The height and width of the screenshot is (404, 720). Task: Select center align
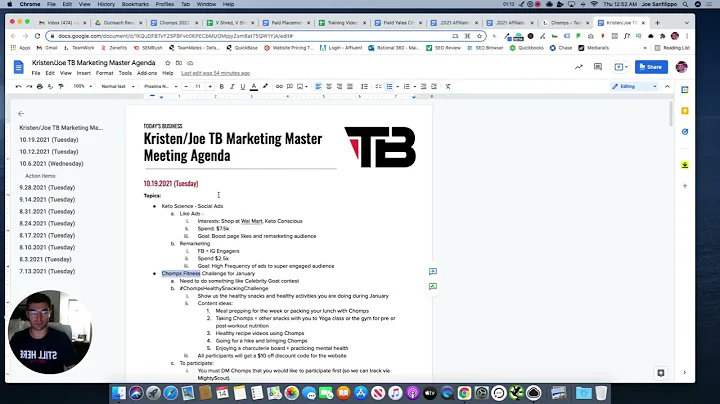pos(329,86)
